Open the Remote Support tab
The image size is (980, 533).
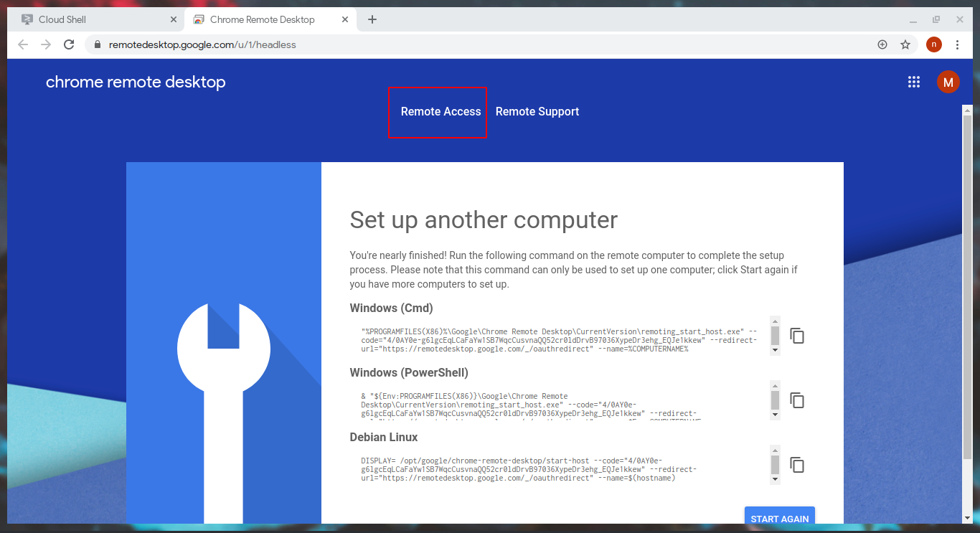[x=537, y=112]
